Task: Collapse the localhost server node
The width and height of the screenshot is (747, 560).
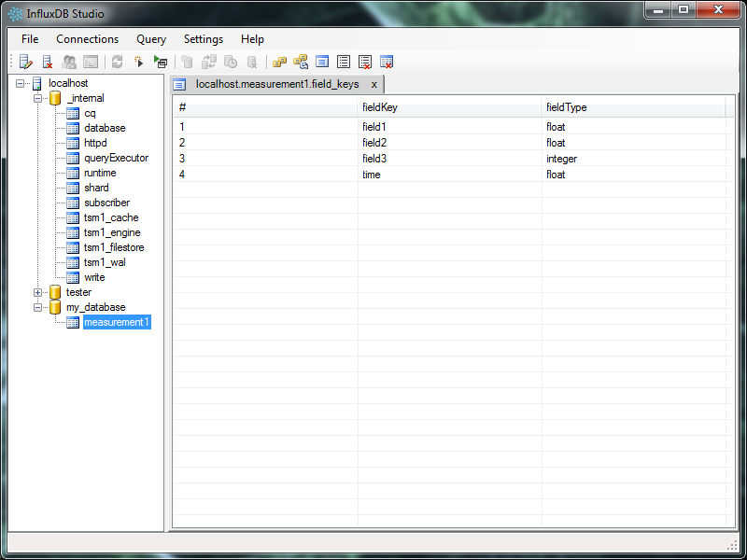Action: (x=20, y=83)
